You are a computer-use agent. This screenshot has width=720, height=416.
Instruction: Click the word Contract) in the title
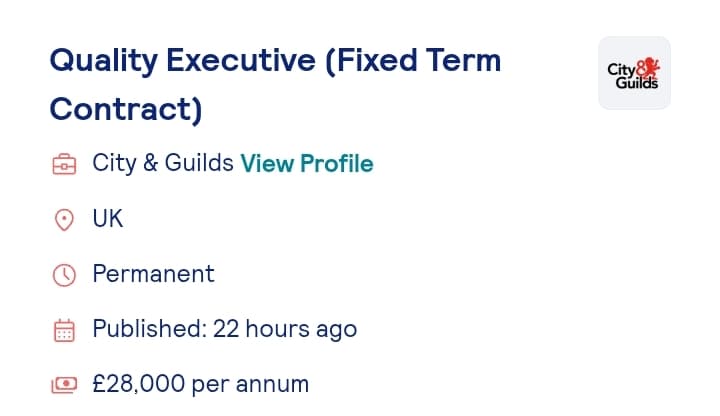pos(126,109)
